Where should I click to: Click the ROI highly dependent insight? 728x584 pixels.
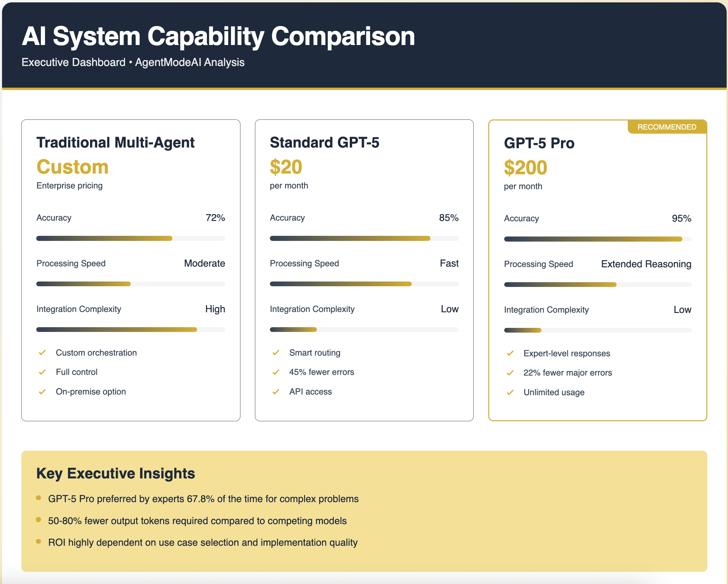[x=203, y=542]
